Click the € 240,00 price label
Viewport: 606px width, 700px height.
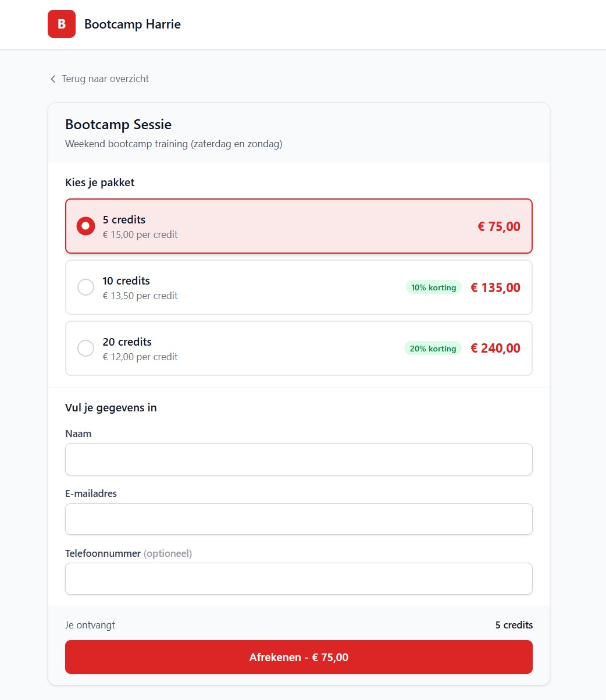[495, 348]
